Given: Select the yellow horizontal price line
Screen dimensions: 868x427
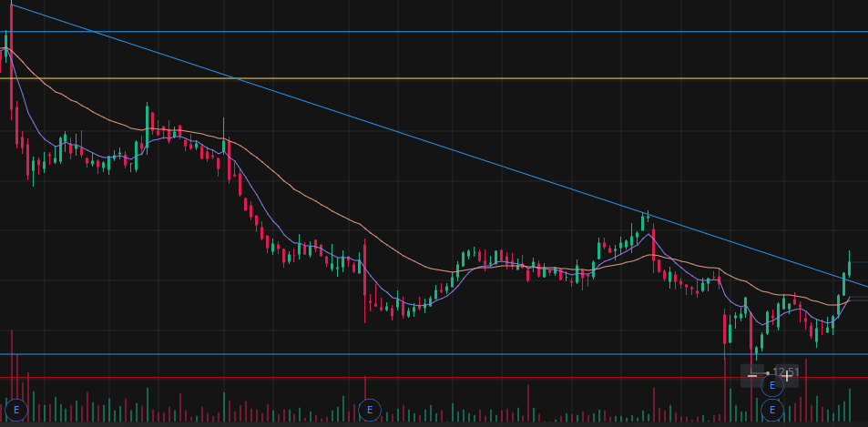Looking at the screenshot, I should (434, 78).
